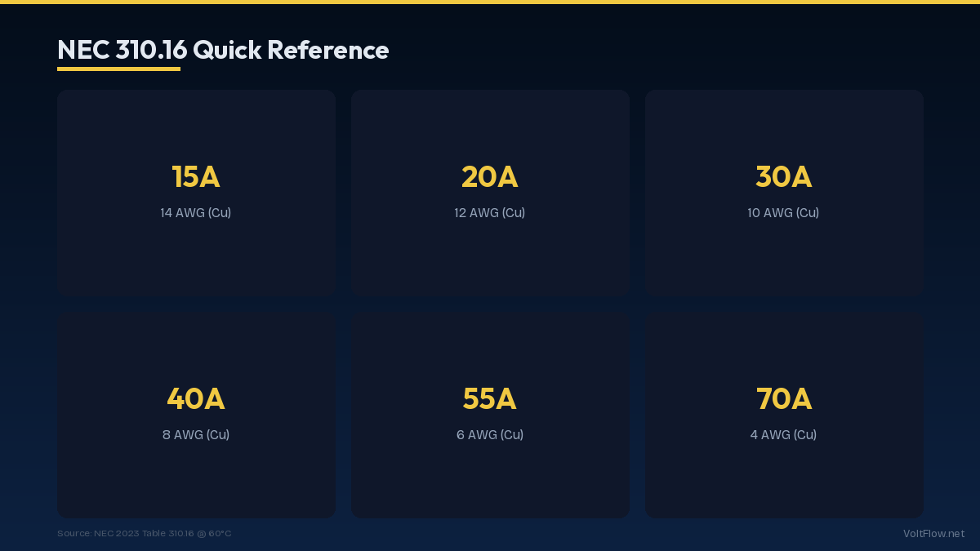Select the 55A ampacity value
Viewport: 980px width, 551px height.
coord(490,399)
